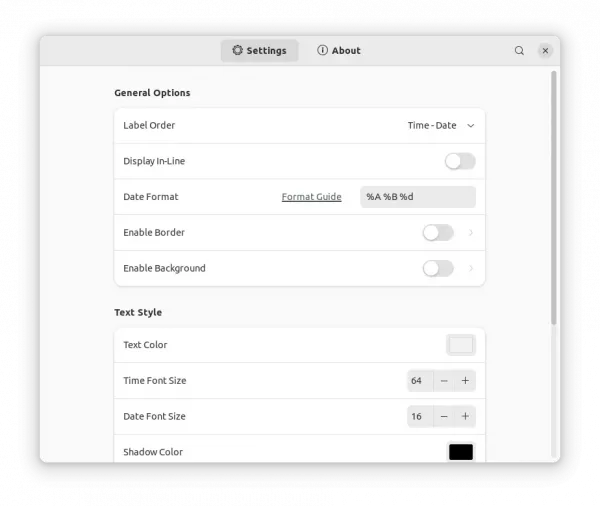Open the Text Color picker swatch
The image size is (600, 506).
click(x=461, y=345)
